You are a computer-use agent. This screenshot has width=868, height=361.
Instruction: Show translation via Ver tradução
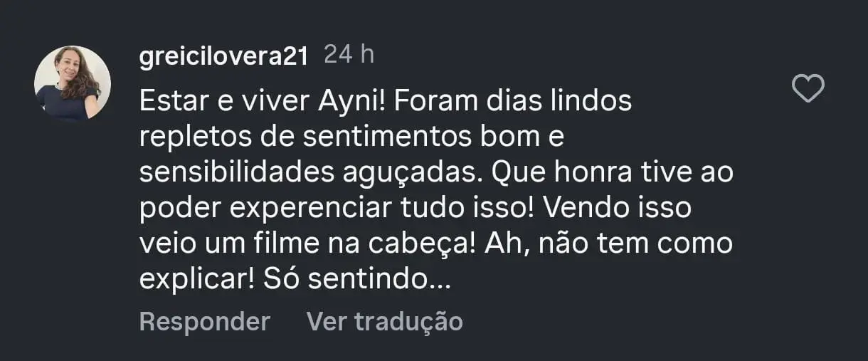[384, 322]
